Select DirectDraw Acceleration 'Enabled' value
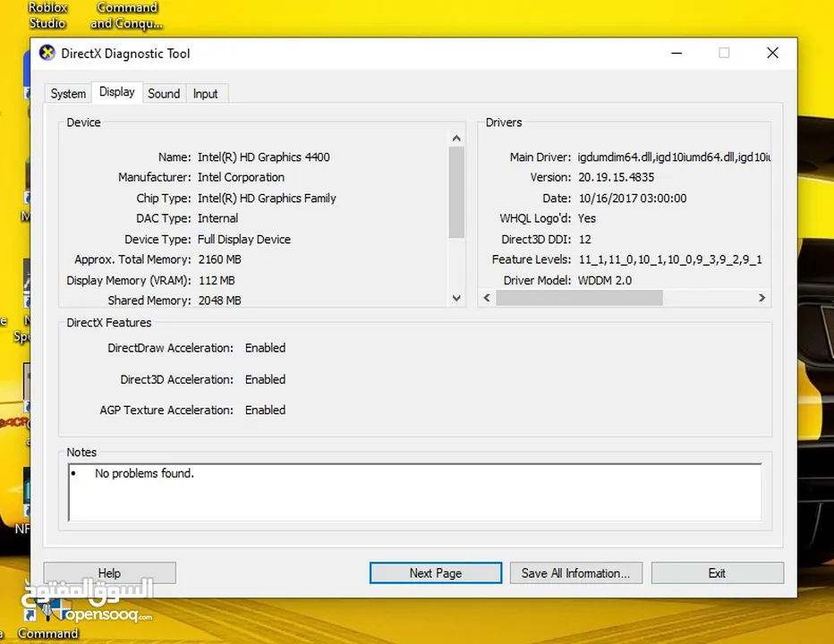The image size is (834, 644). (266, 348)
